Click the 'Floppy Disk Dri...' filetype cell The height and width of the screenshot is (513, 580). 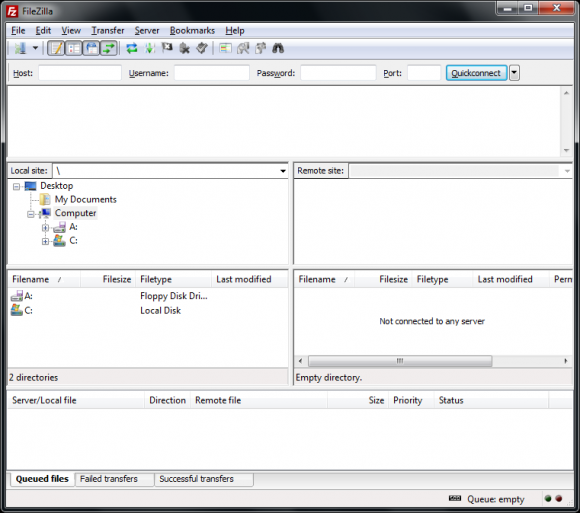tap(174, 296)
